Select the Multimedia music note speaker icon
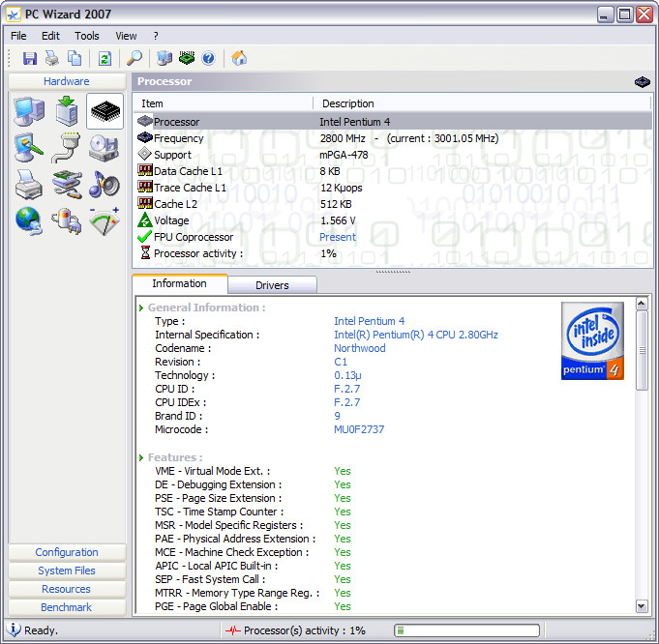The width and height of the screenshot is (659, 644). click(105, 184)
